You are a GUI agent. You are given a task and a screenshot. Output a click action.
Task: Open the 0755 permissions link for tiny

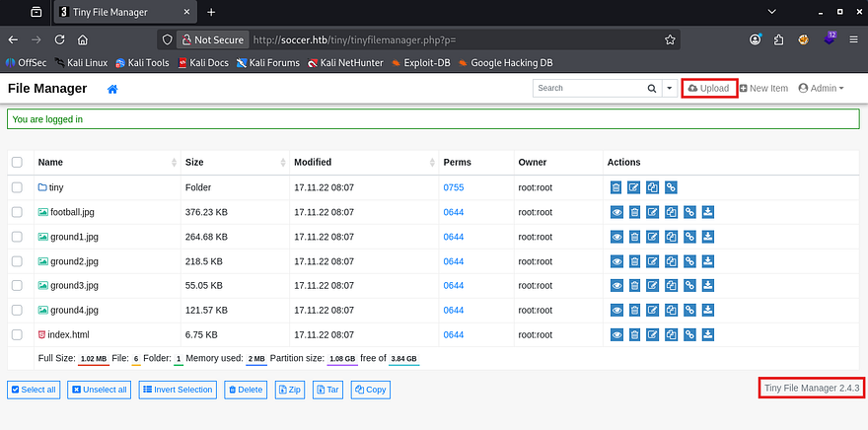click(x=453, y=187)
